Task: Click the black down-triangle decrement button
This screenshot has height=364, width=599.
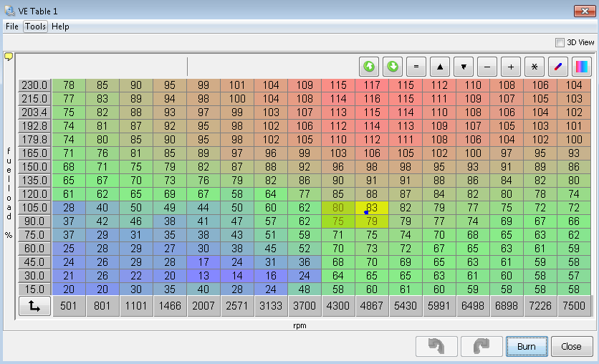Action: tap(464, 67)
